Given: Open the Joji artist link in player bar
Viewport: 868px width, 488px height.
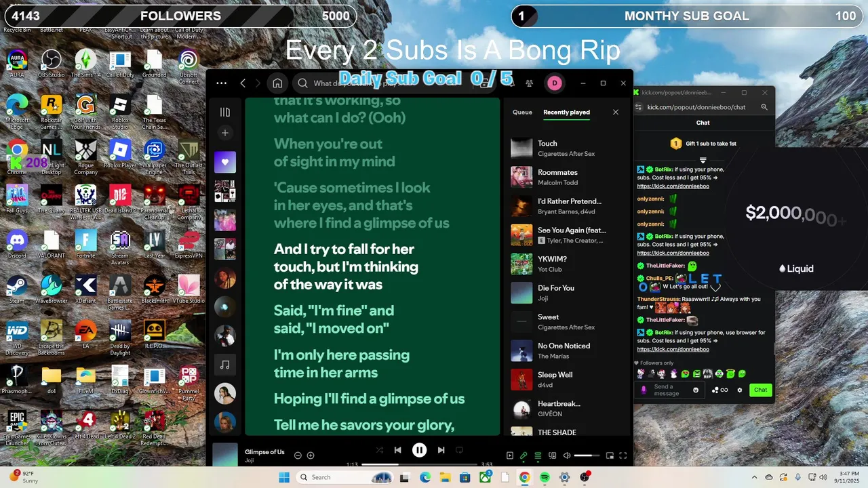Looking at the screenshot, I should coord(250,461).
